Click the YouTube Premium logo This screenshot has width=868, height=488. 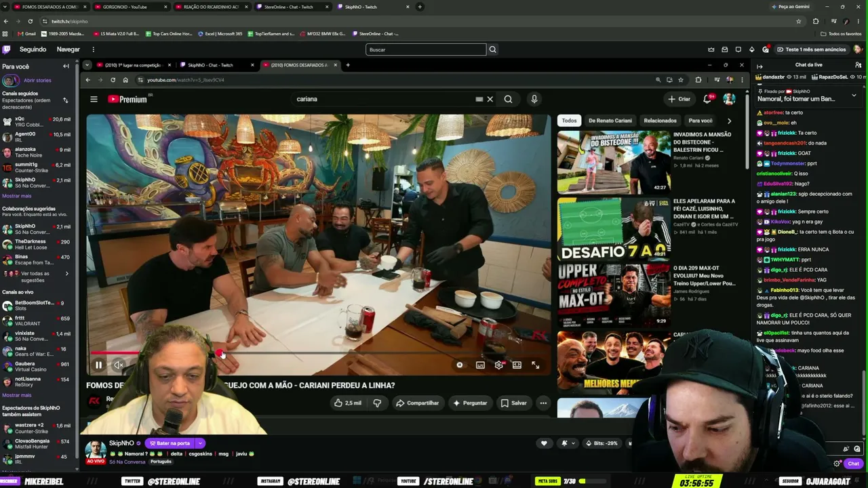(x=127, y=99)
